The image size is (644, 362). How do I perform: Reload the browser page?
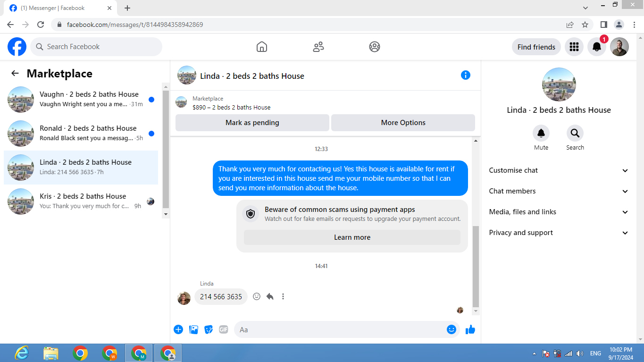[x=41, y=25]
